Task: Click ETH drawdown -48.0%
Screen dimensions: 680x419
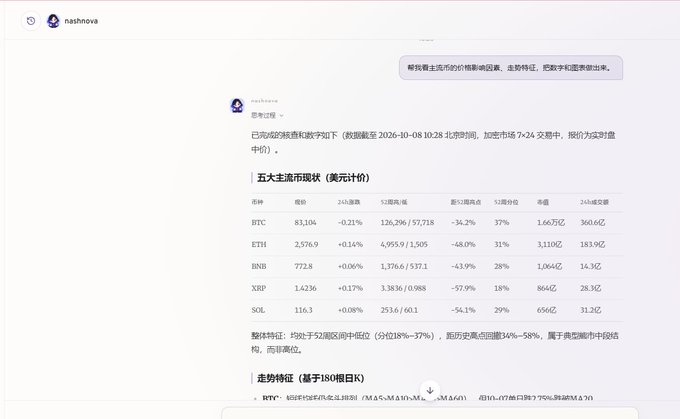Action: coord(463,245)
